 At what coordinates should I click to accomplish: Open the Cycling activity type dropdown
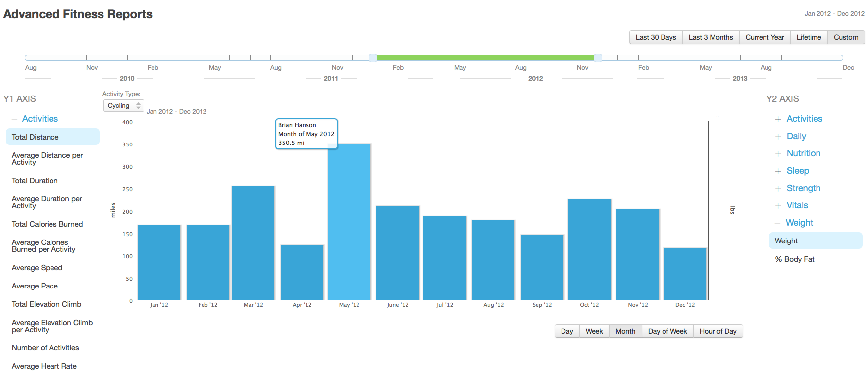click(x=123, y=106)
